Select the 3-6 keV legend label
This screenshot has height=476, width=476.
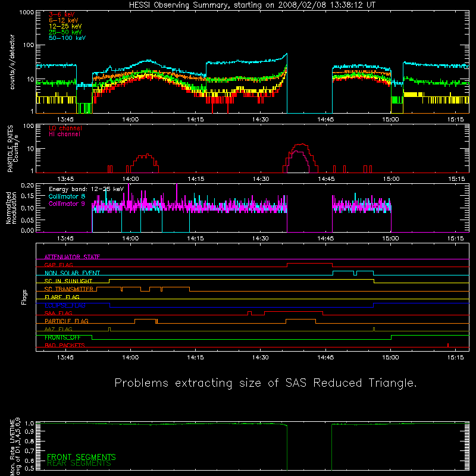[x=62, y=14]
